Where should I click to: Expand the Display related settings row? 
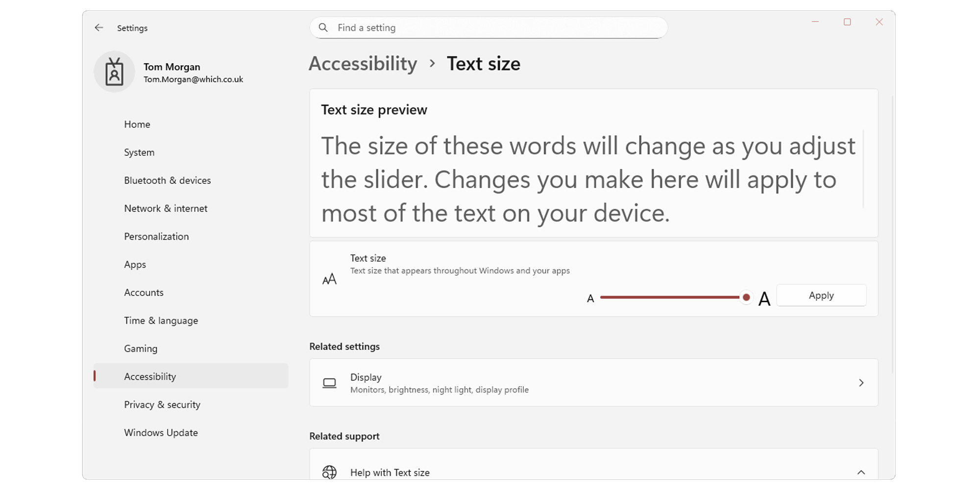click(x=861, y=383)
